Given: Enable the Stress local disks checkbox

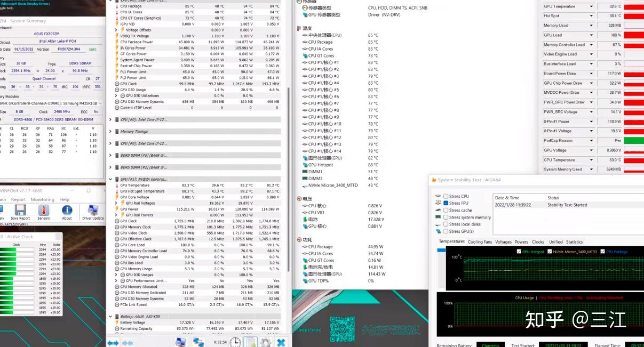Looking at the screenshot, I should (446, 224).
